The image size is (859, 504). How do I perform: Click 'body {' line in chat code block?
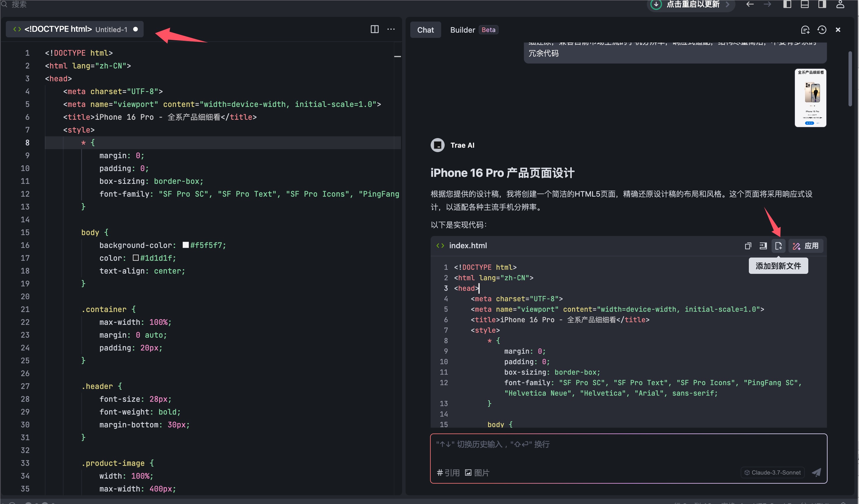point(500,424)
